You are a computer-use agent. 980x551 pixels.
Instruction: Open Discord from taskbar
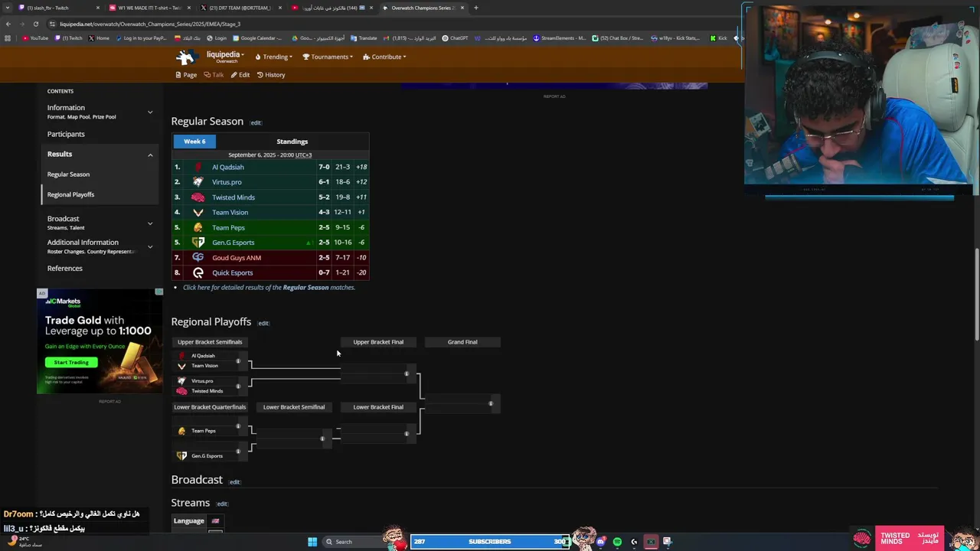point(600,542)
